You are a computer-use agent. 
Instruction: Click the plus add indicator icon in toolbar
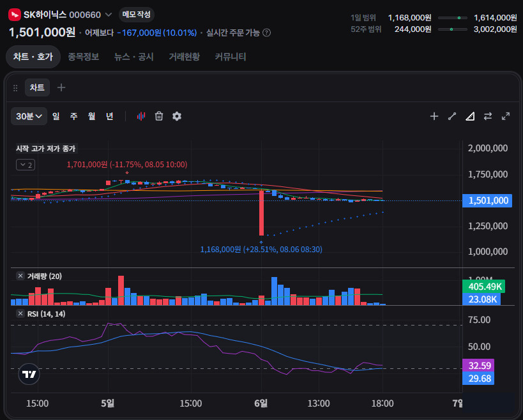tap(434, 116)
